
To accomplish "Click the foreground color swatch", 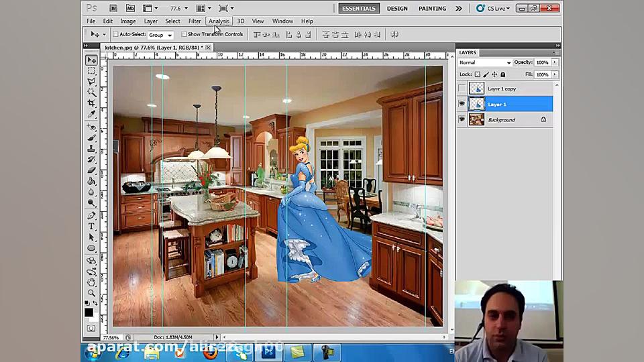I will [89, 312].
